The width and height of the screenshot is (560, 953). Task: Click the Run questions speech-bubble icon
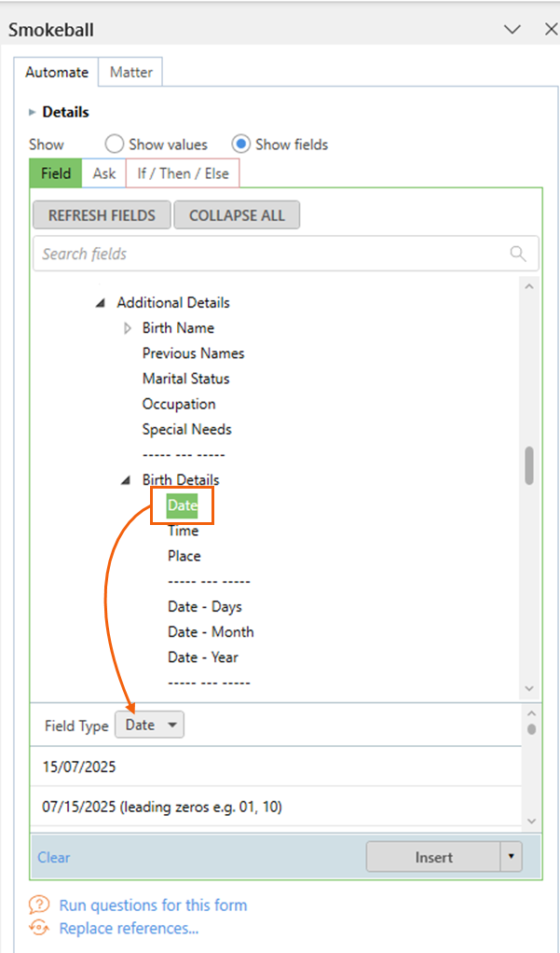[39, 905]
